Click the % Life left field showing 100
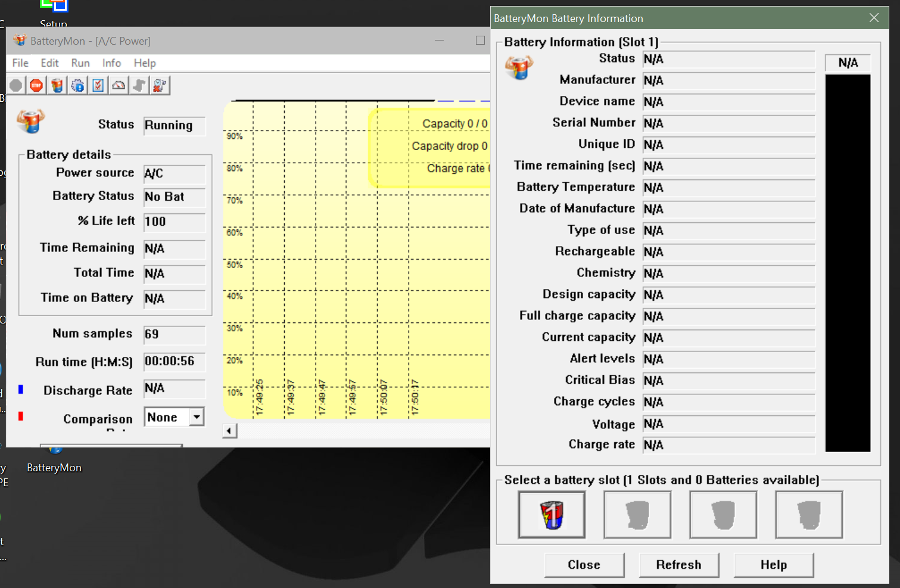Image resolution: width=900 pixels, height=588 pixels. (x=175, y=222)
